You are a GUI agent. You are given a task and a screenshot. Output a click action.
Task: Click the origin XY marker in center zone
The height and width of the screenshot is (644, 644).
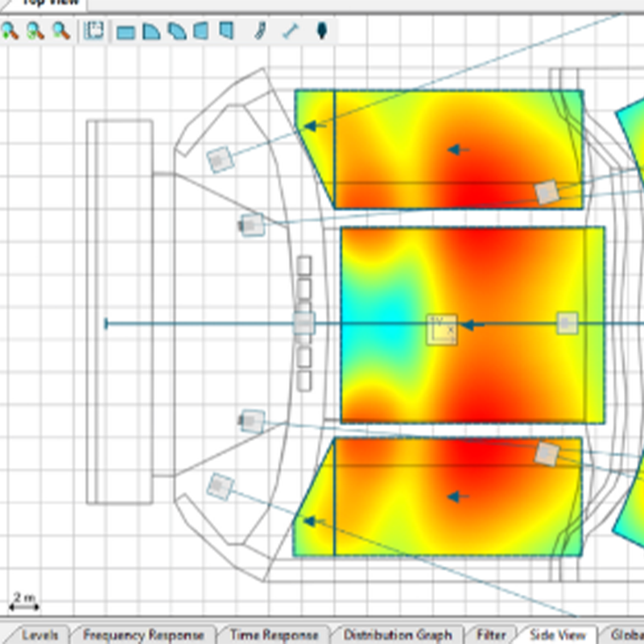pos(441,328)
